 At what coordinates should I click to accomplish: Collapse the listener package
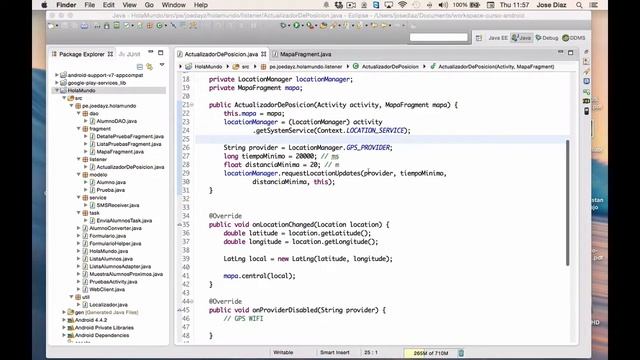[79, 159]
